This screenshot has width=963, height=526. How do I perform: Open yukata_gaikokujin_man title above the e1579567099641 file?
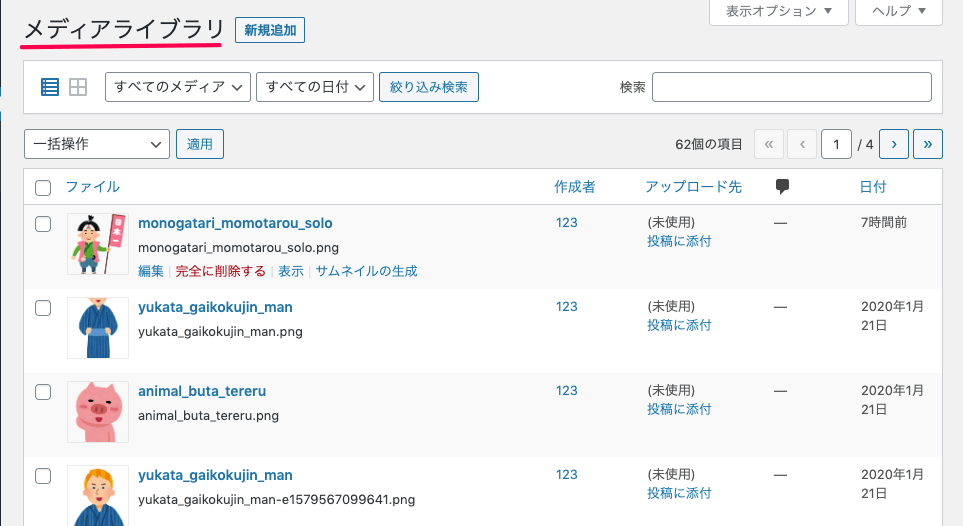[215, 475]
